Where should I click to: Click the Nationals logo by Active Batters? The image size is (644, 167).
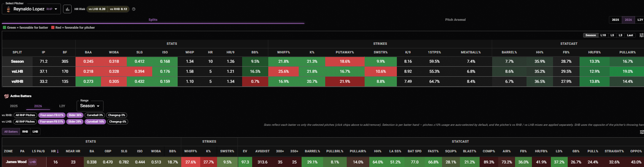click(x=6, y=96)
